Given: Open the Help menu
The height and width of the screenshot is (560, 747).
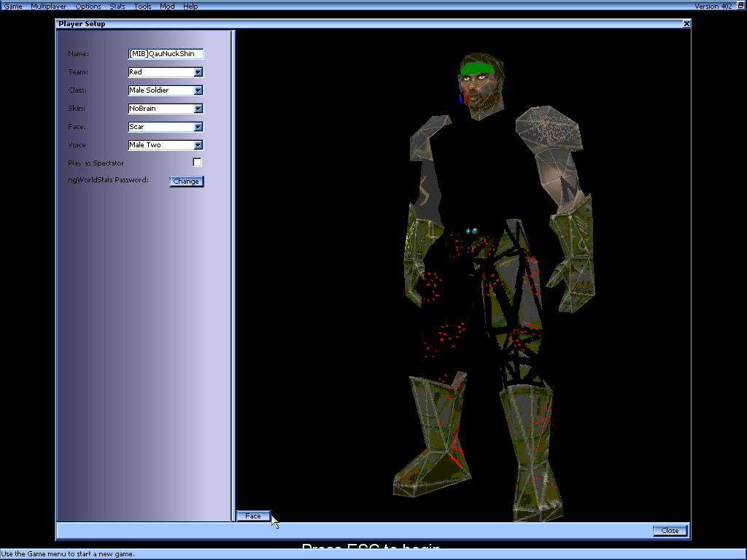Looking at the screenshot, I should 190,6.
